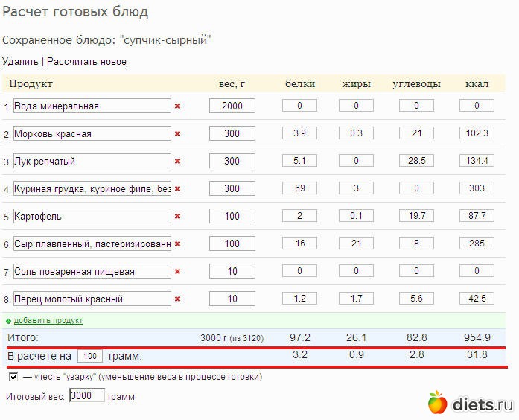Delete Перец молотый красный with red X
The height and width of the screenshot is (420, 519).
(177, 299)
